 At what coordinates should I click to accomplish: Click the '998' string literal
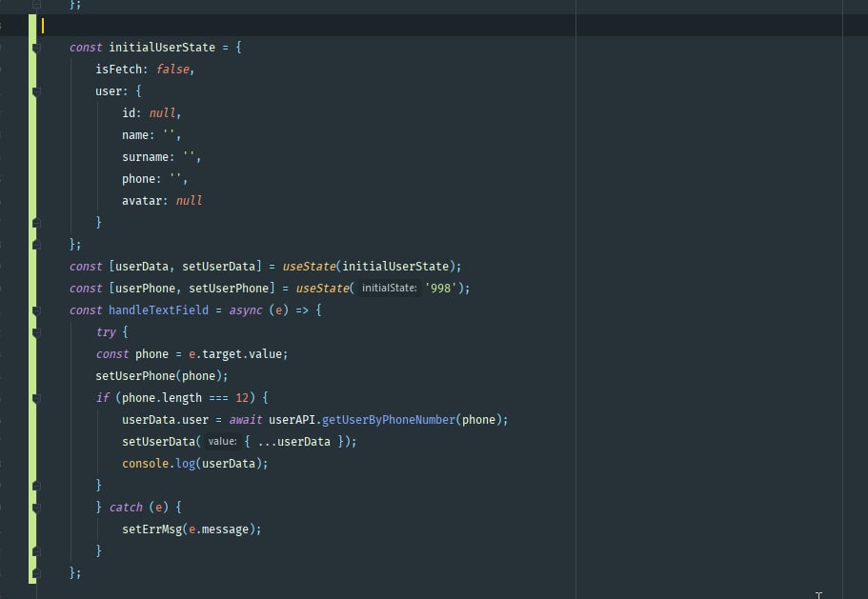click(x=440, y=289)
